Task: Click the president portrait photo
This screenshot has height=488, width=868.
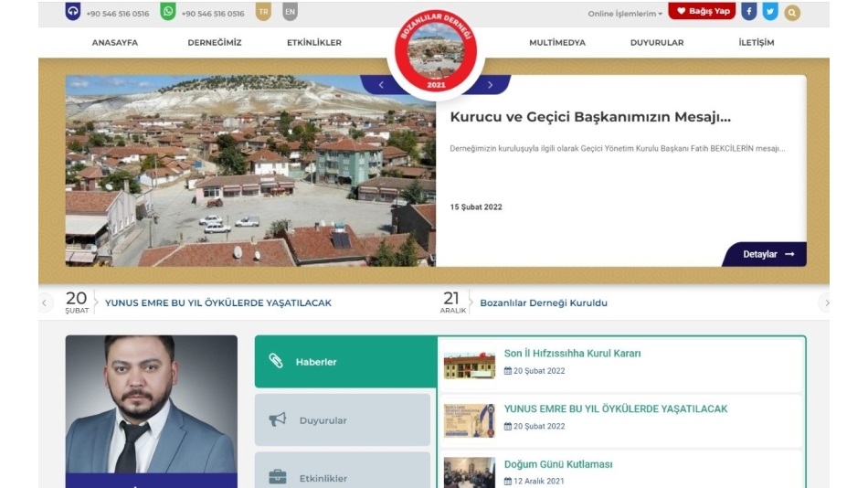Action: pyautogui.click(x=151, y=404)
